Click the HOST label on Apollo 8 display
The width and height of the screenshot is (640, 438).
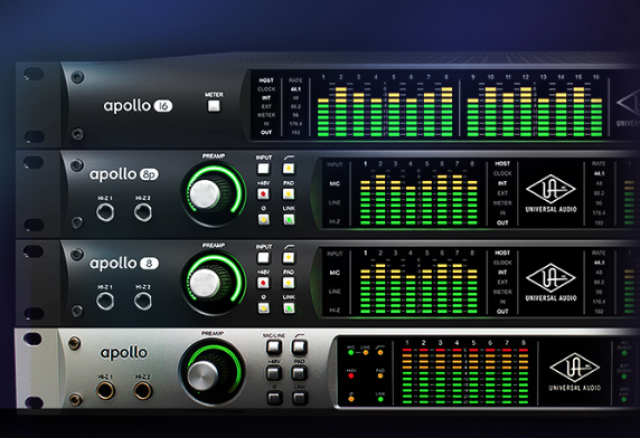click(x=502, y=253)
